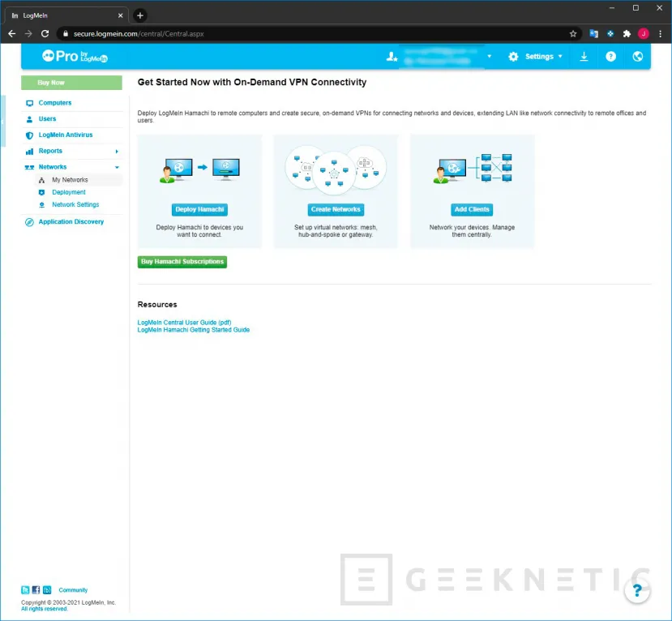Viewport: 672px width, 621px height.
Task: Open a new browser tab
Action: [140, 15]
